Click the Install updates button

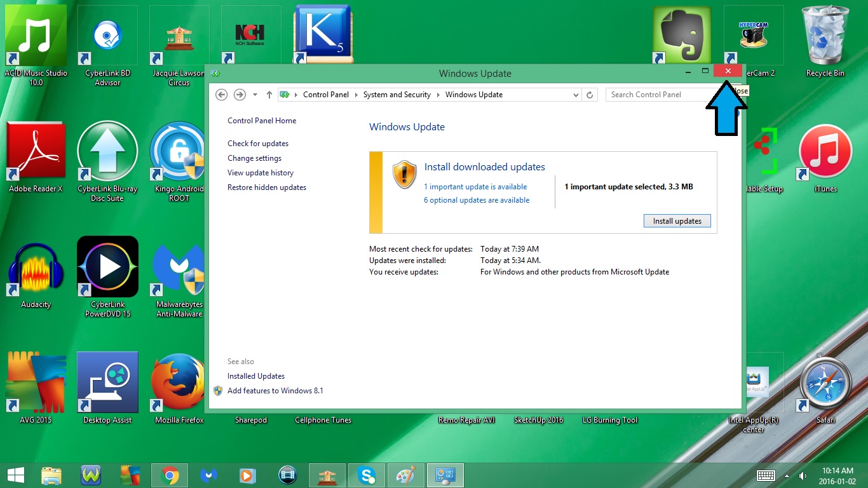677,221
